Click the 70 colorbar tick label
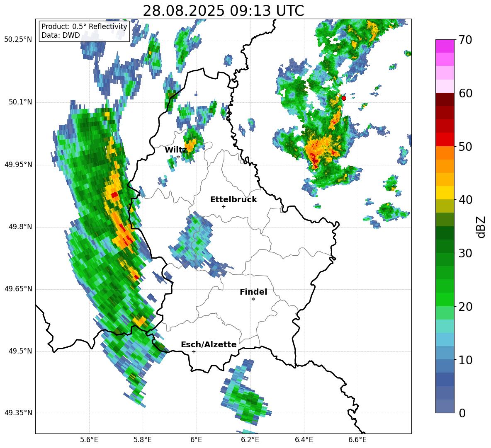Viewport: 491px width, 448px height. [465, 40]
